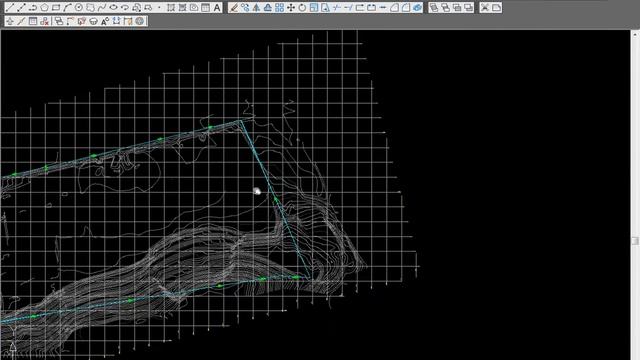Image resolution: width=640 pixels, height=360 pixels.
Task: Select the Fillet tool
Action: click(x=406, y=8)
